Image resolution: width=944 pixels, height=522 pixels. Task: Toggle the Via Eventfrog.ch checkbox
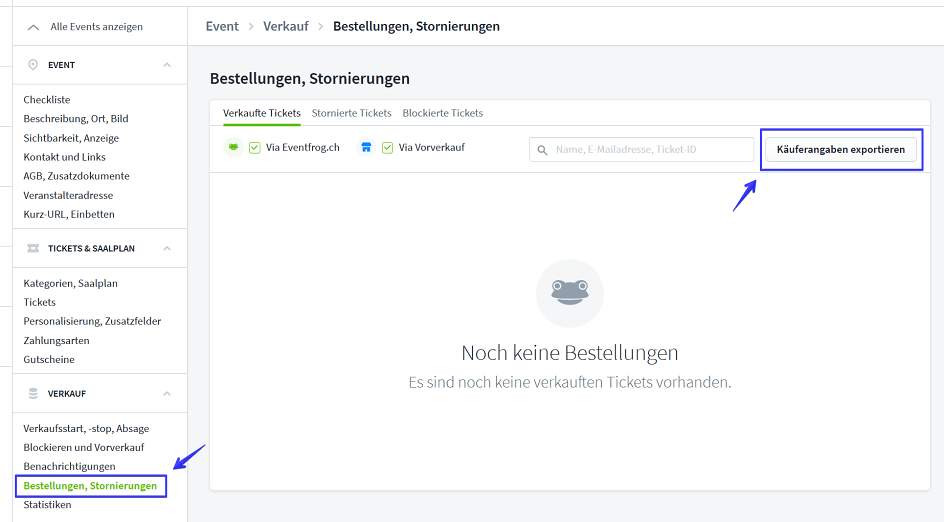pyautogui.click(x=255, y=148)
